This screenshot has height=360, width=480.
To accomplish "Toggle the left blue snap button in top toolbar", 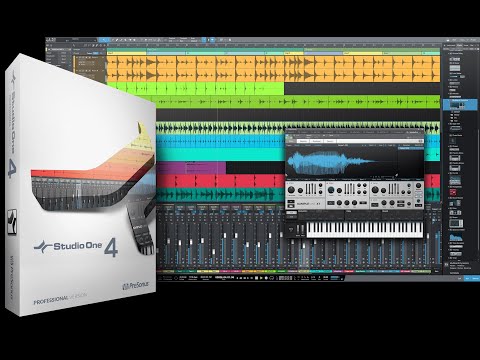I will click(x=205, y=40).
